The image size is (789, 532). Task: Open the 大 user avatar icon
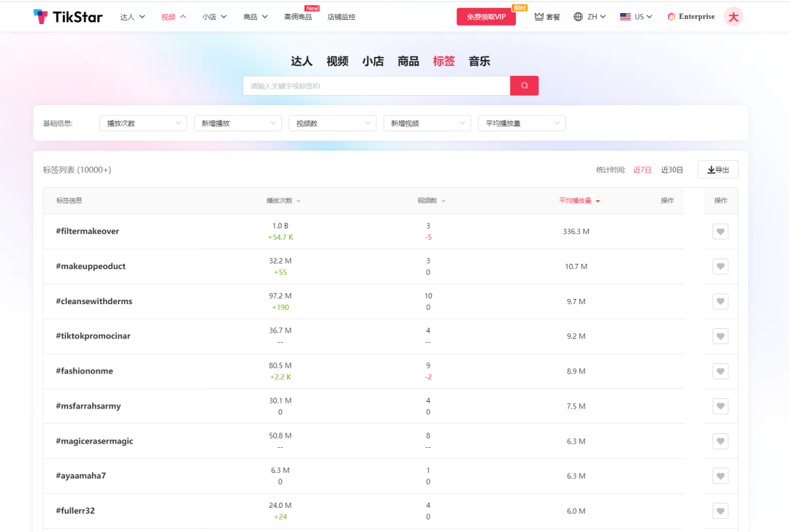coord(733,16)
